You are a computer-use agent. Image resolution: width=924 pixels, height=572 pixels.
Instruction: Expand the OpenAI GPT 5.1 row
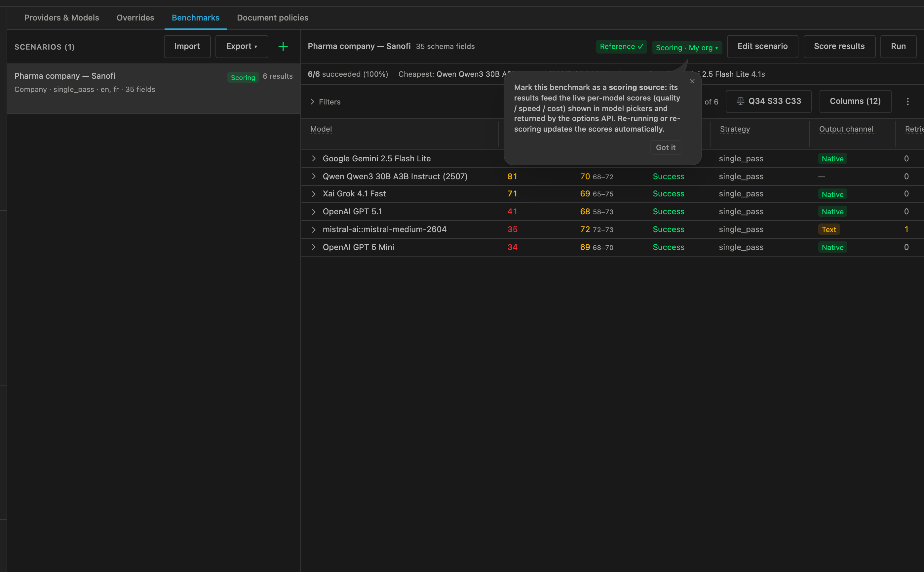click(313, 212)
